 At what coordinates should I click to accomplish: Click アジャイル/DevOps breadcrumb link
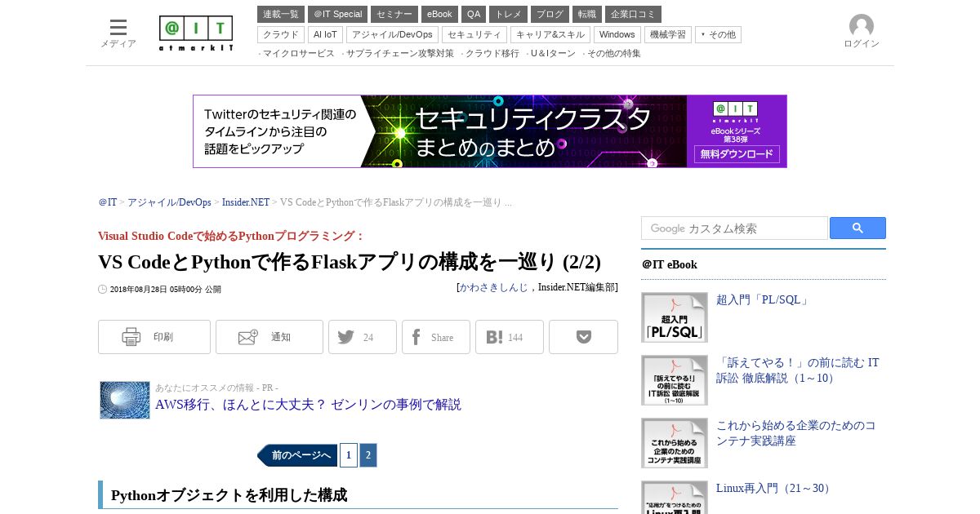pos(169,202)
